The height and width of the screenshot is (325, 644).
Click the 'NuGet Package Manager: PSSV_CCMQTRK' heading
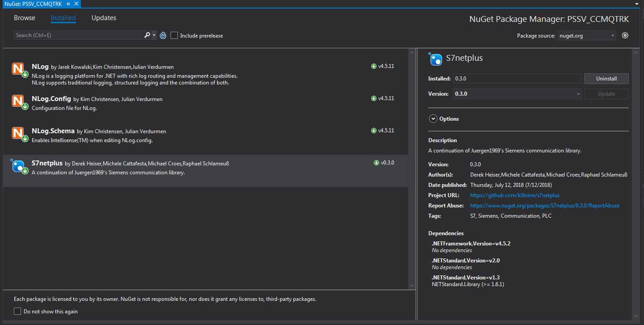[549, 19]
